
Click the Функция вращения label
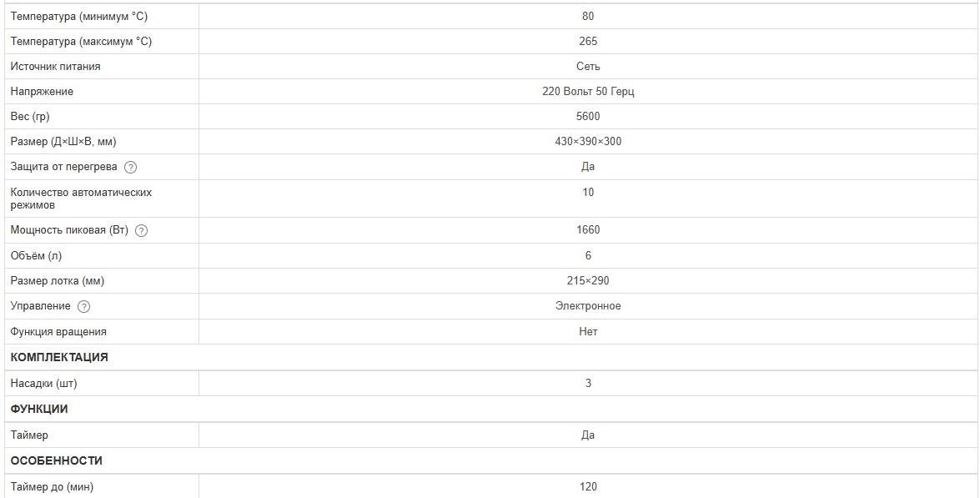click(58, 331)
